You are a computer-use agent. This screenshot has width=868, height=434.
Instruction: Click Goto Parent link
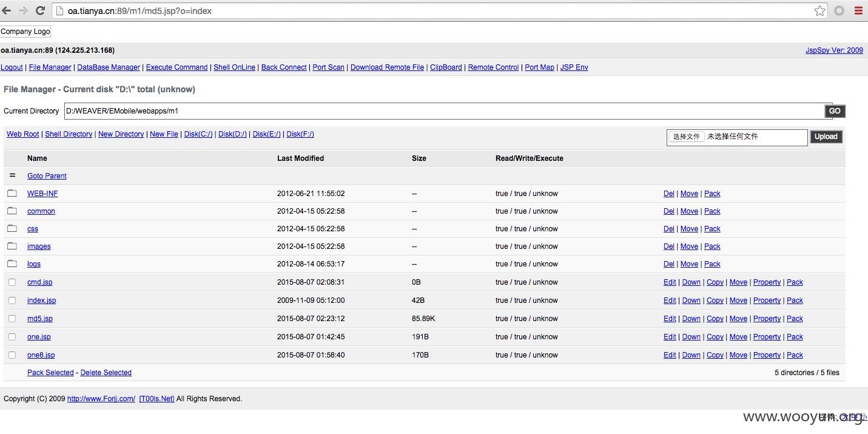coord(47,176)
